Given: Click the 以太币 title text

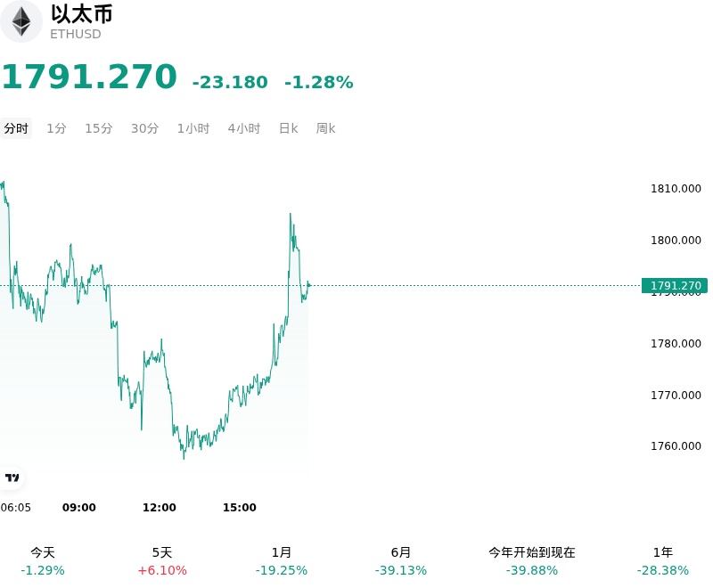Looking at the screenshot, I should 81,13.
